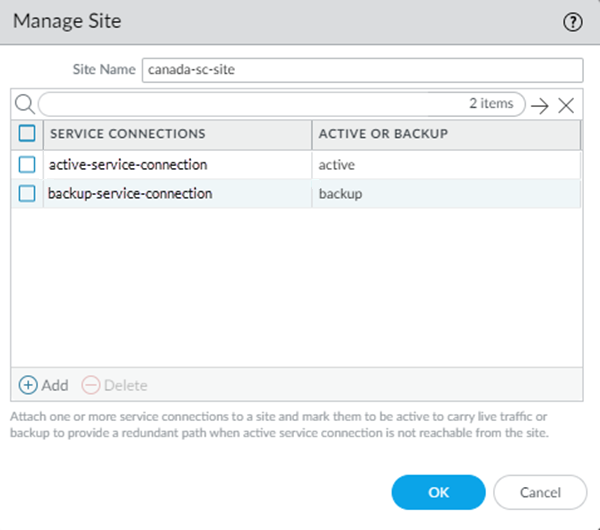Click the Delete minus icon

click(x=90, y=385)
